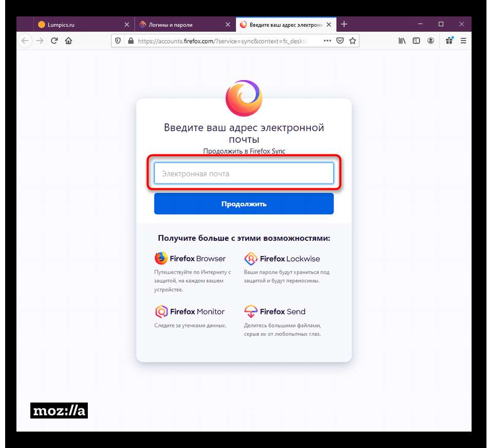Screen dimensions: 488x448
Task: Expand the page actions three-dots menu
Action: click(x=327, y=41)
